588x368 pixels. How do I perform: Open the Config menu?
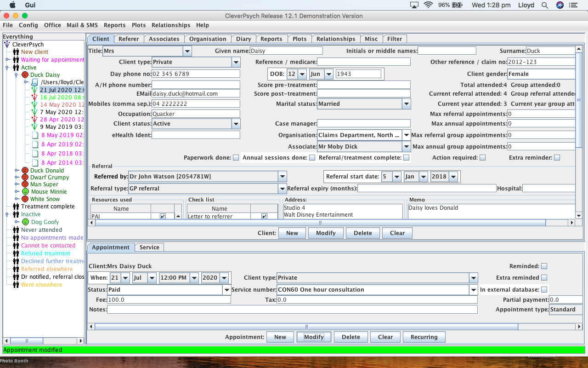(x=28, y=25)
